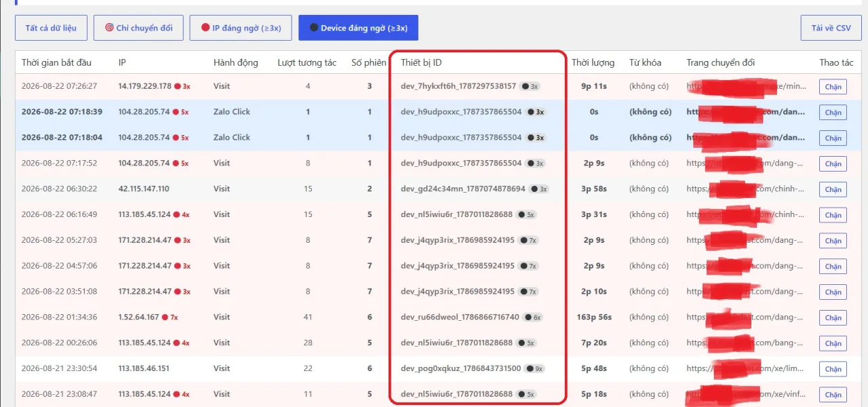Click the 'Thiết bị ID' column header

coord(421,62)
